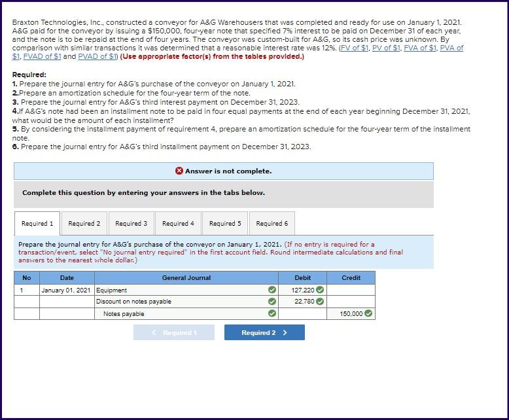The height and width of the screenshot is (420, 509).
Task: Click the right chevron on Required 2 button
Action: coord(285,332)
